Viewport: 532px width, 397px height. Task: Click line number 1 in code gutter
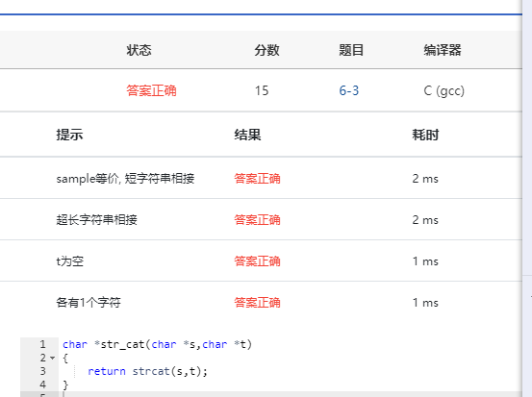[42, 344]
